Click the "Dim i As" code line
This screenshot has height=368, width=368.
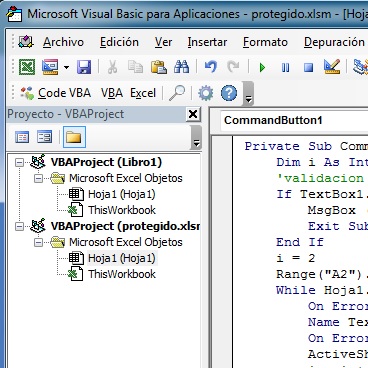(322, 162)
